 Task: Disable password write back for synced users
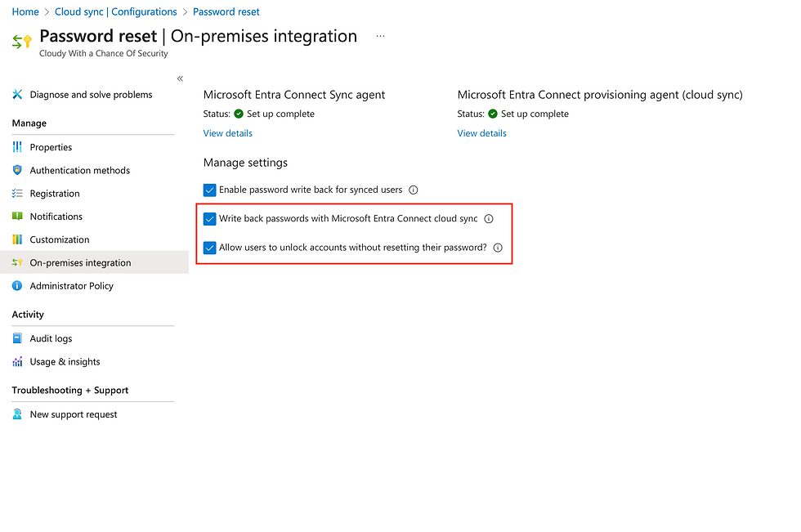click(209, 190)
